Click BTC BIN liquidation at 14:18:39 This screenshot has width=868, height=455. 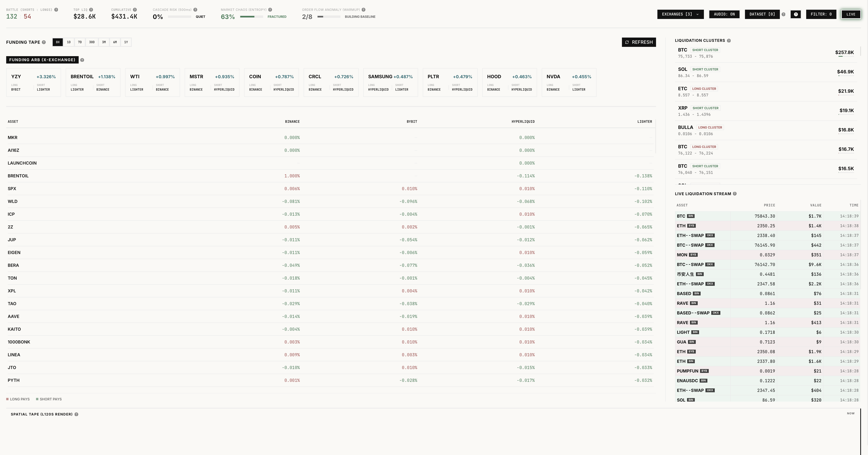tap(768, 216)
